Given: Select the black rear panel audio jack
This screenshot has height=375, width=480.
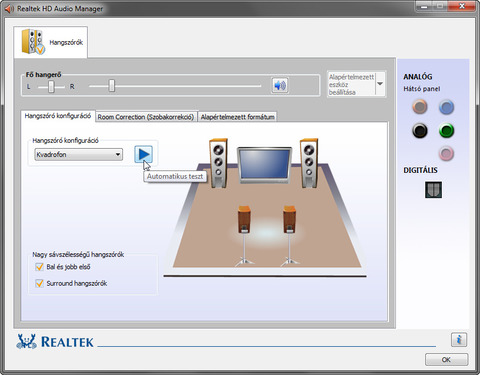Looking at the screenshot, I should 420,130.
